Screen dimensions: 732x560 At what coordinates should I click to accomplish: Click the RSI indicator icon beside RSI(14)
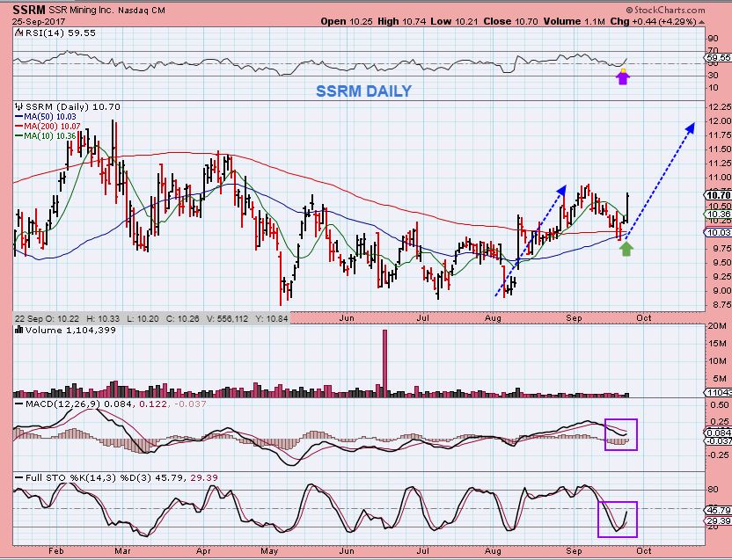point(18,33)
